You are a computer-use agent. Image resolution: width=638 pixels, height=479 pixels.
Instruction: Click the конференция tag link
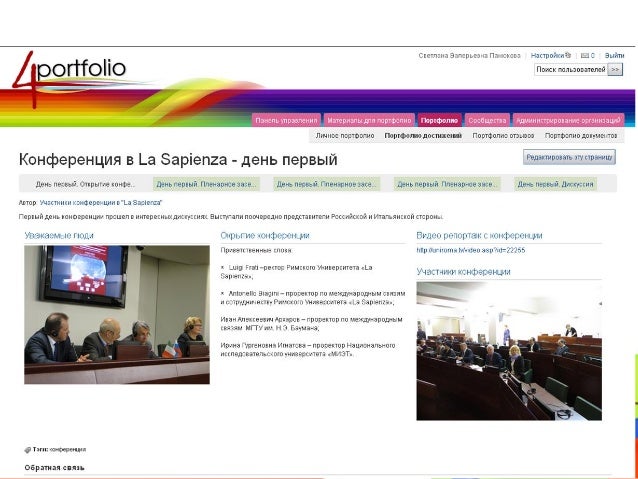click(x=70, y=450)
